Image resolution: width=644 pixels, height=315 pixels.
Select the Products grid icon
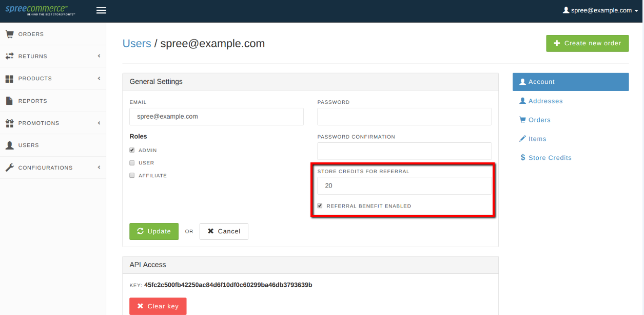(9, 78)
